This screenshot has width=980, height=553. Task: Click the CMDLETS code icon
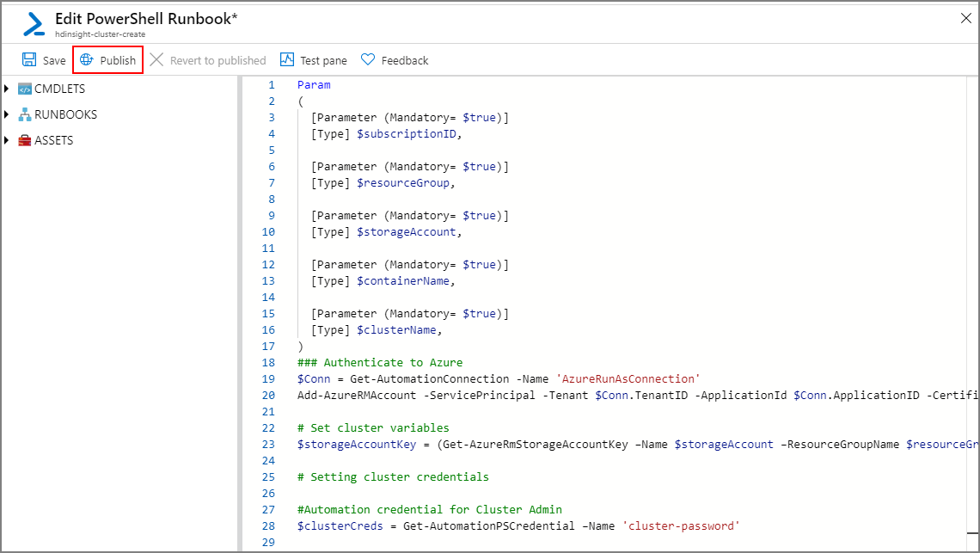pos(24,89)
